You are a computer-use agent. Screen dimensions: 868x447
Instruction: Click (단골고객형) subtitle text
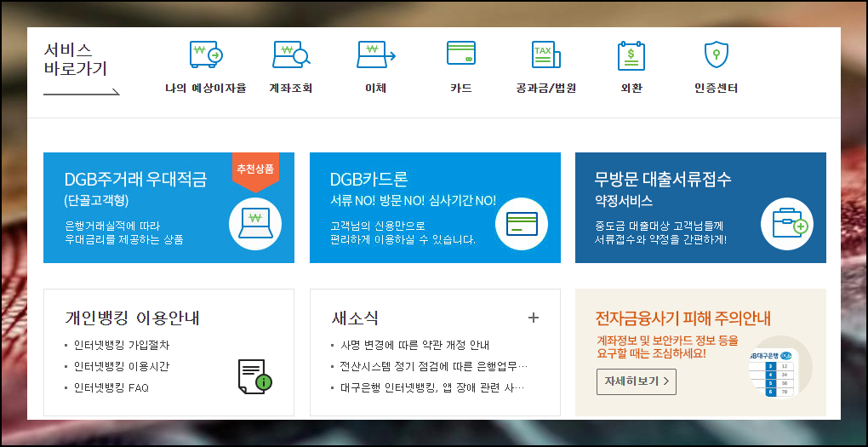pyautogui.click(x=96, y=201)
